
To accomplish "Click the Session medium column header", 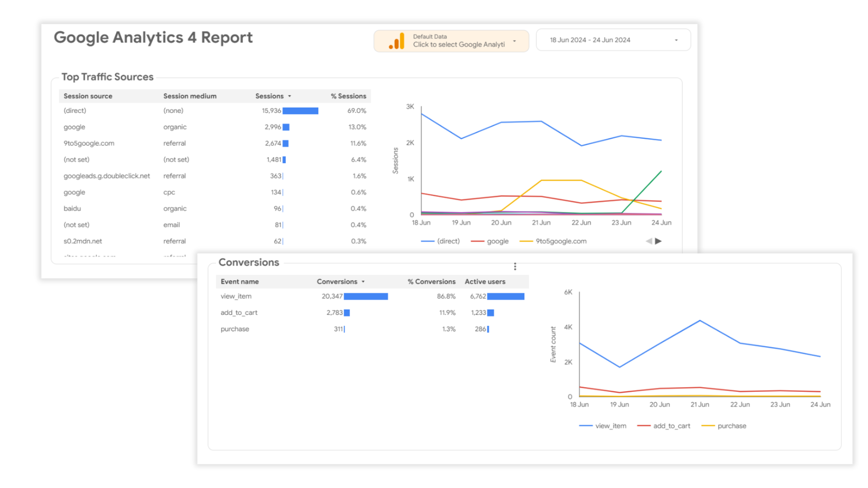I will pos(190,96).
